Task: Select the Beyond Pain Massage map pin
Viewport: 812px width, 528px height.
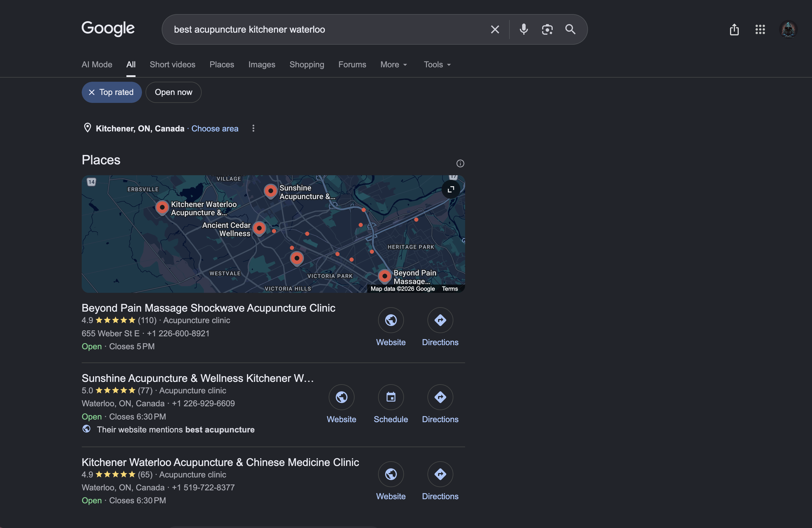Action: pyautogui.click(x=385, y=276)
